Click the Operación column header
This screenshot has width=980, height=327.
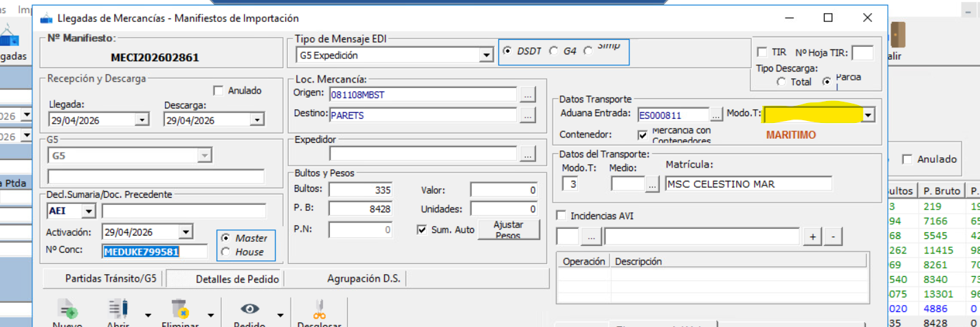pos(583,261)
